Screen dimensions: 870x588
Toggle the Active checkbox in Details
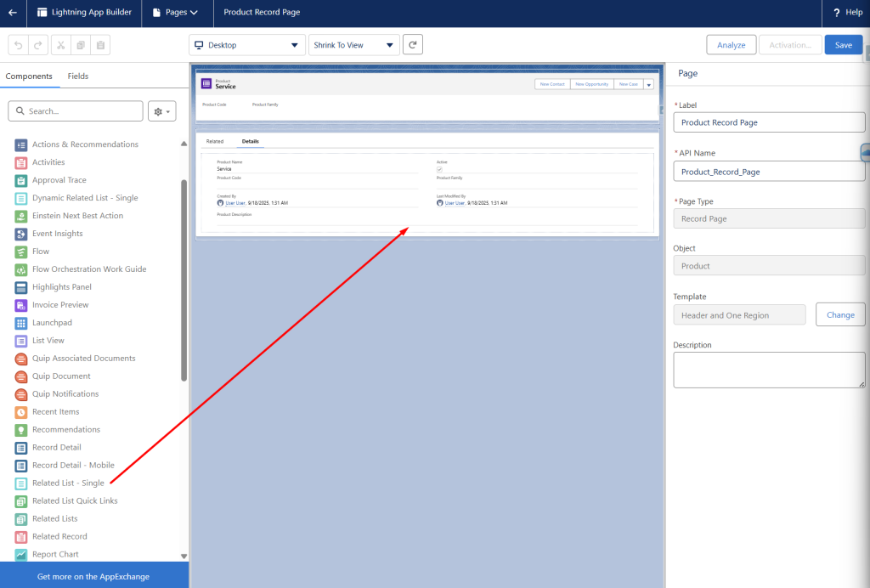pos(439,169)
